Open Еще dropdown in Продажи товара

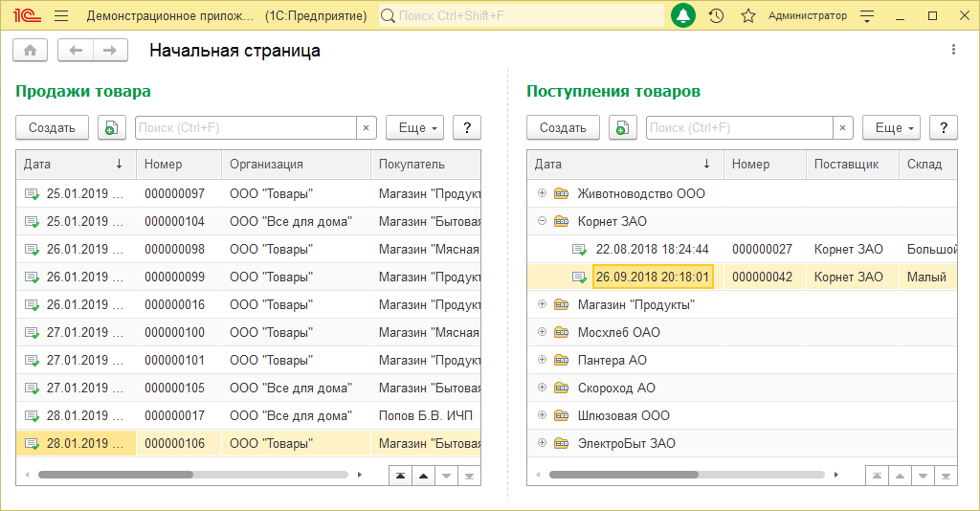[415, 127]
